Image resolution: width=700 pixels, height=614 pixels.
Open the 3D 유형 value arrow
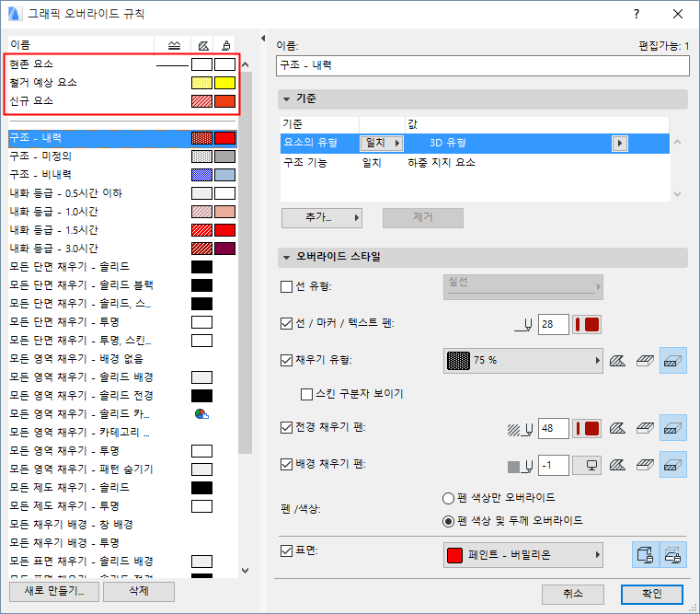pos(619,144)
